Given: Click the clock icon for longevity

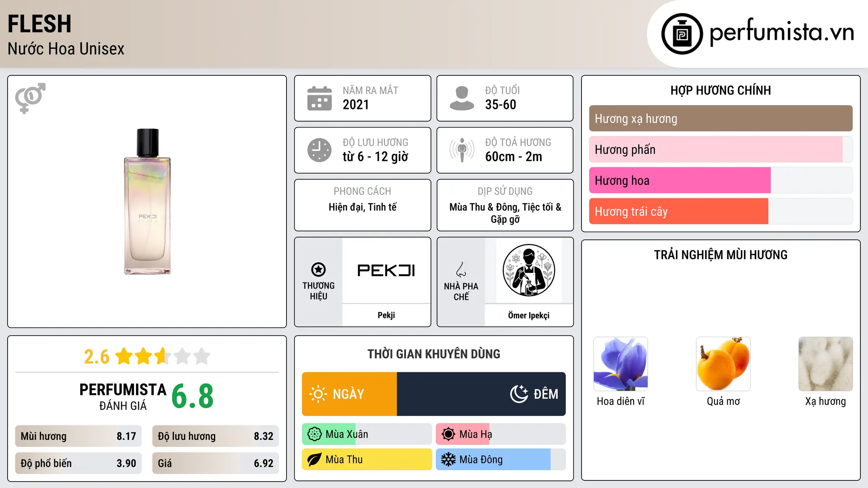Looking at the screenshot, I should pos(320,150).
